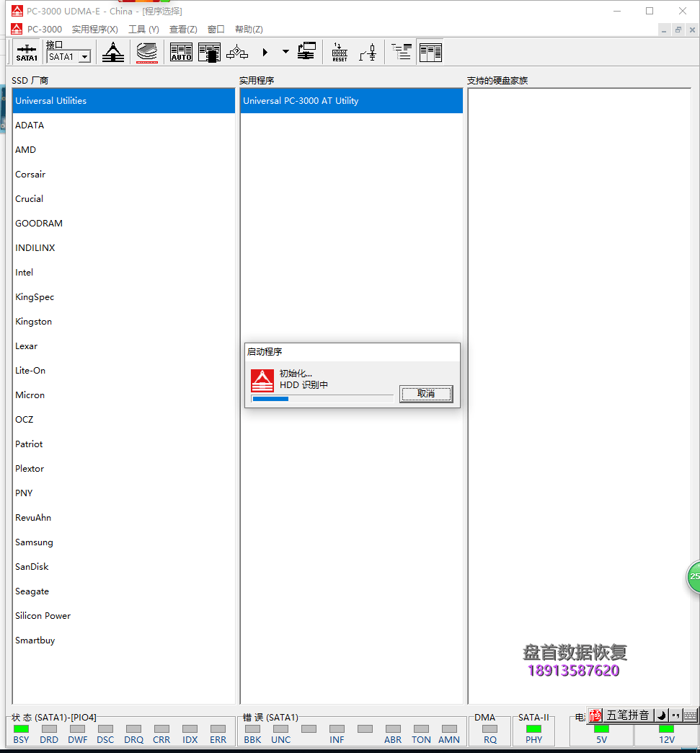Click the soft keyboard icon in IME bar
The width and height of the screenshot is (700, 753).
click(x=690, y=715)
